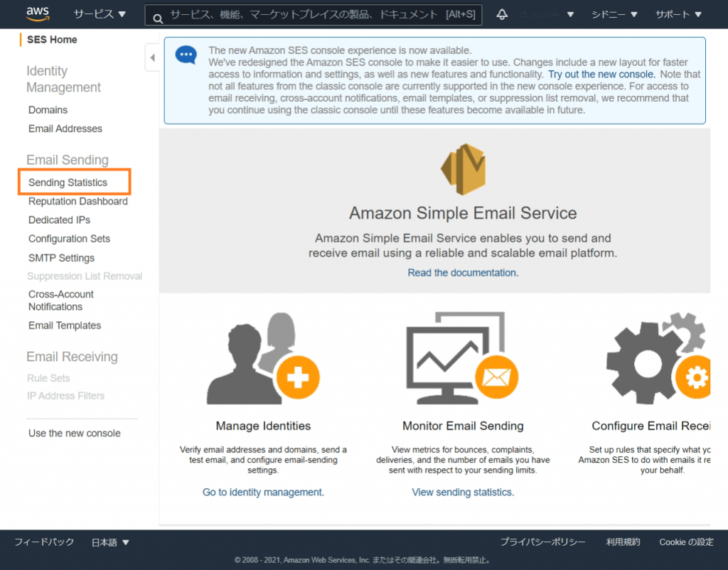Viewport: 728px width, 570px height.
Task: Open Domains under Identity Management
Action: pos(48,110)
